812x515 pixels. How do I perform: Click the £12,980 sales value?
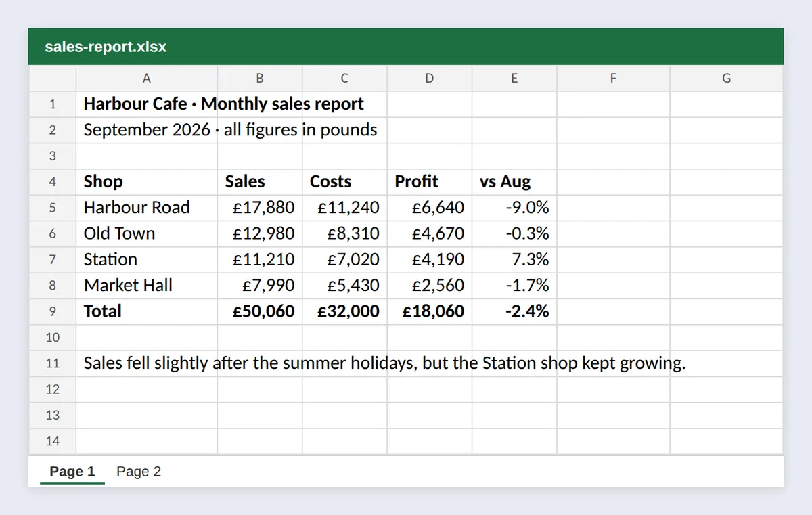[260, 233]
